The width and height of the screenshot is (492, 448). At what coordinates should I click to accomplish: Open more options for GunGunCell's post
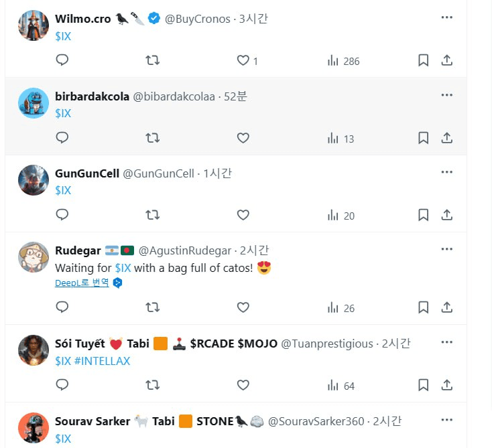[x=447, y=172]
